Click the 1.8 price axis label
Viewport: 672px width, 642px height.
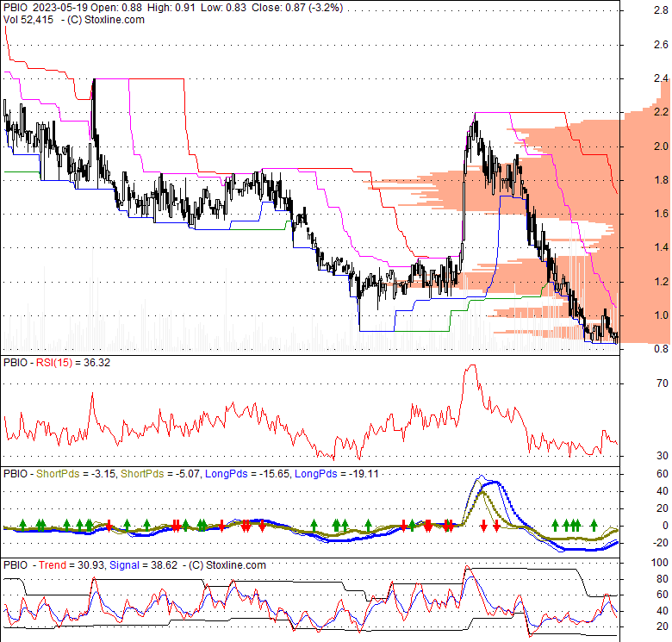[661, 180]
